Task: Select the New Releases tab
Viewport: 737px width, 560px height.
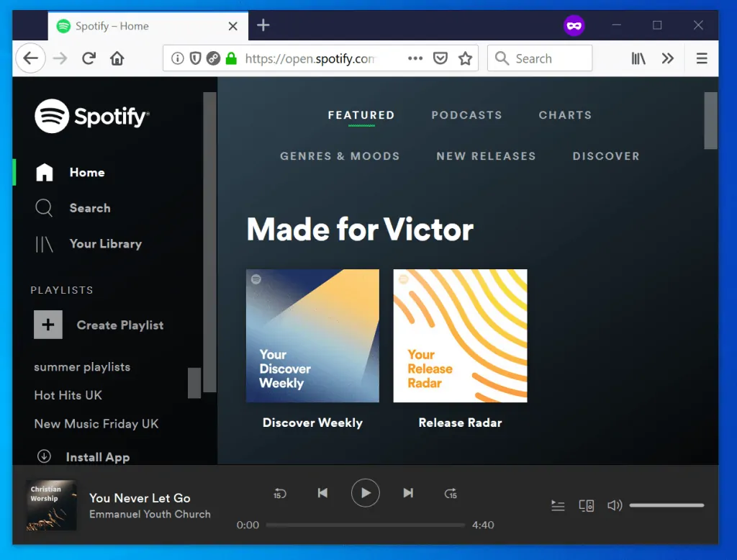Action: point(486,156)
